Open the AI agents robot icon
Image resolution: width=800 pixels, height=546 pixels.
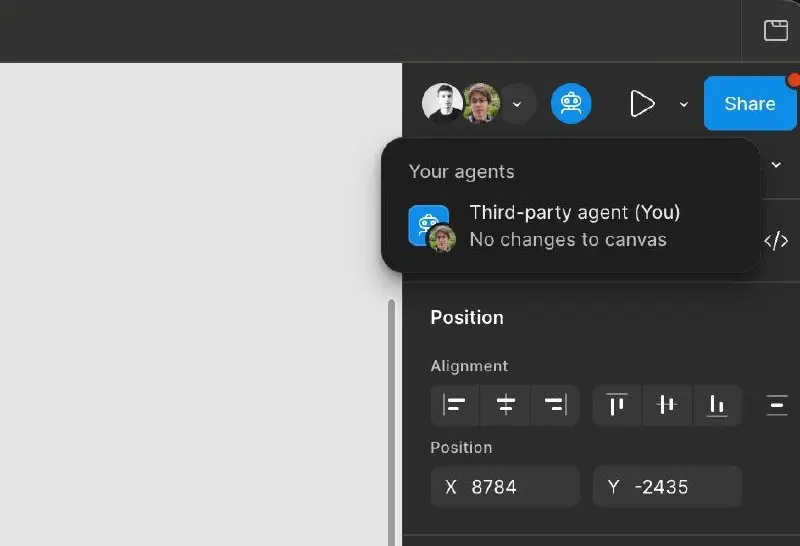tap(571, 104)
